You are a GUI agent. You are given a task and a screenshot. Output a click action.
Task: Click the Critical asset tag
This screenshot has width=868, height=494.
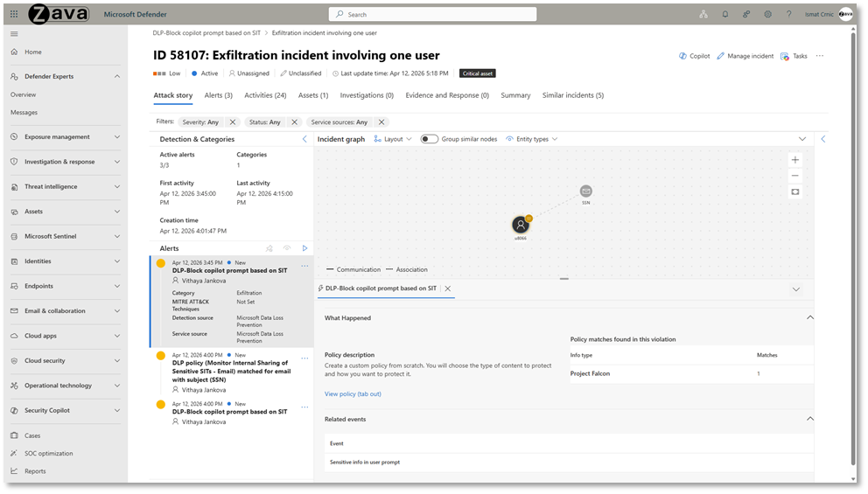click(x=478, y=73)
